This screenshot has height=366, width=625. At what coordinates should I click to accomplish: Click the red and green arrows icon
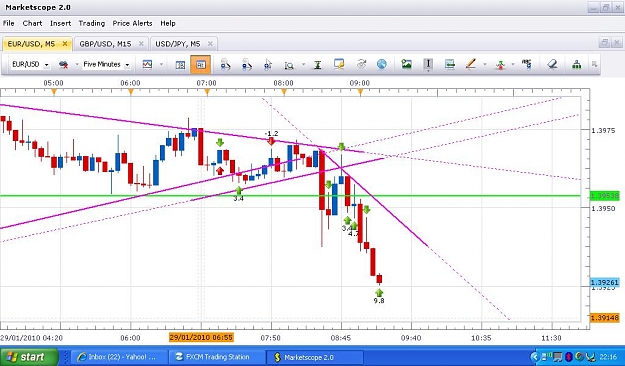pos(500,65)
